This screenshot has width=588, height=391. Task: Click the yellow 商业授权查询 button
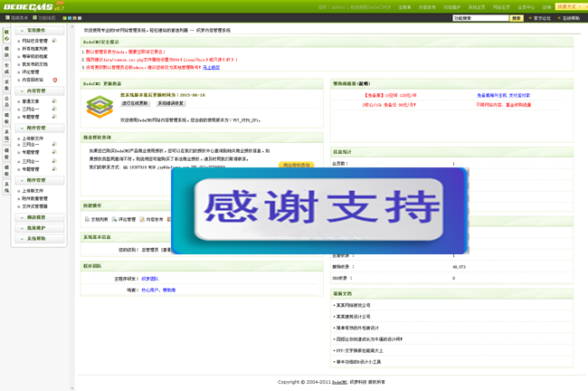tap(296, 165)
